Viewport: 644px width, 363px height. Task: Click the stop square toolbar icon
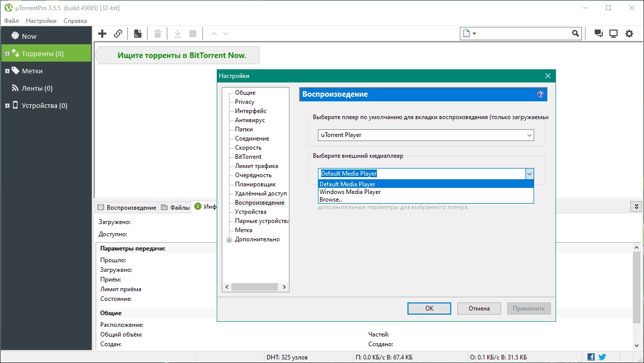(x=193, y=34)
